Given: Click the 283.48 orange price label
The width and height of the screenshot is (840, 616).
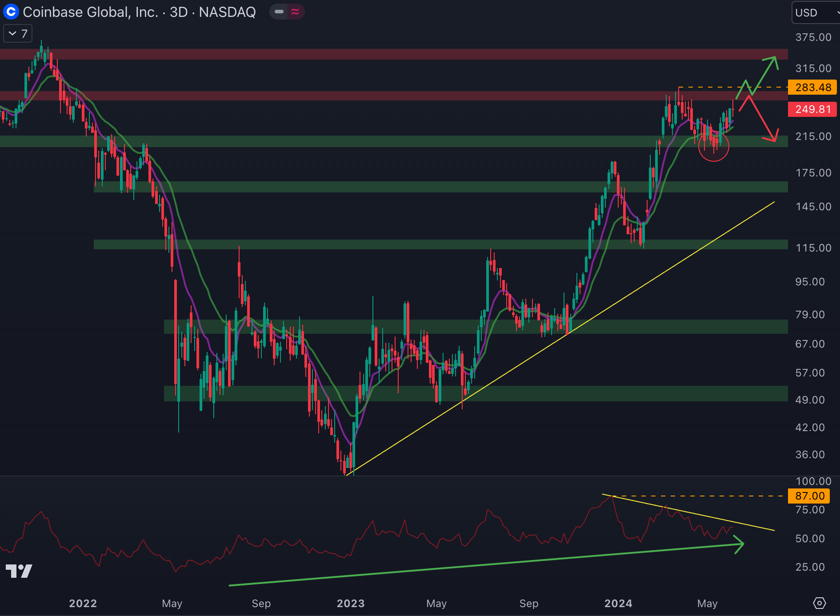Looking at the screenshot, I should (812, 87).
